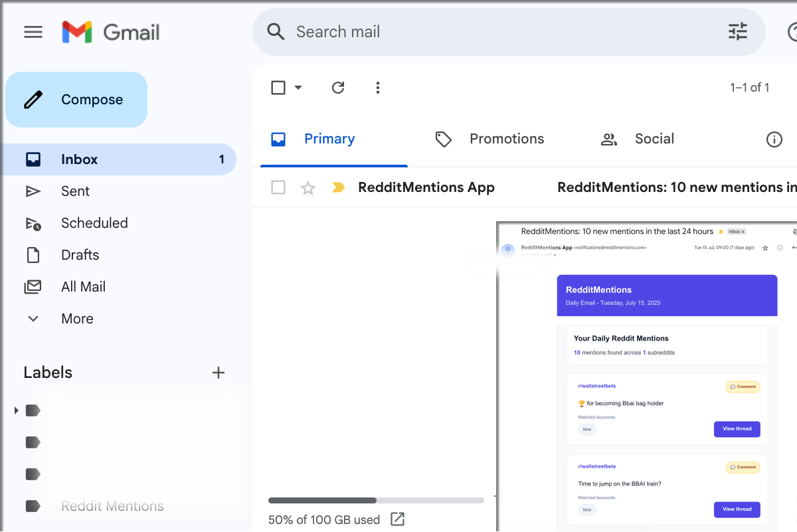
Task: Star the message in the email preview
Action: [765, 248]
